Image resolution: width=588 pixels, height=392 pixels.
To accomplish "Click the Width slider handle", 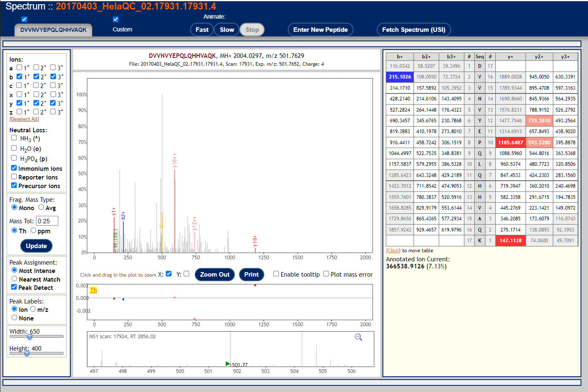I will [x=30, y=337].
